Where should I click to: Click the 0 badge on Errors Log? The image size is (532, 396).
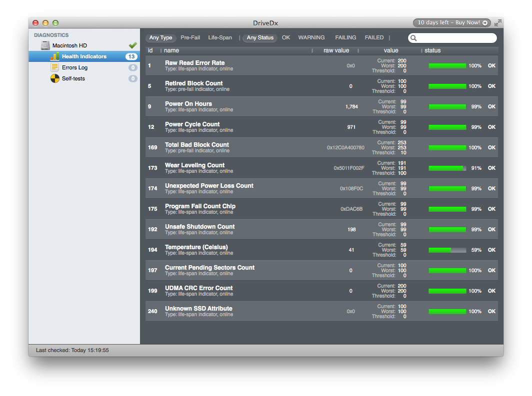point(132,67)
